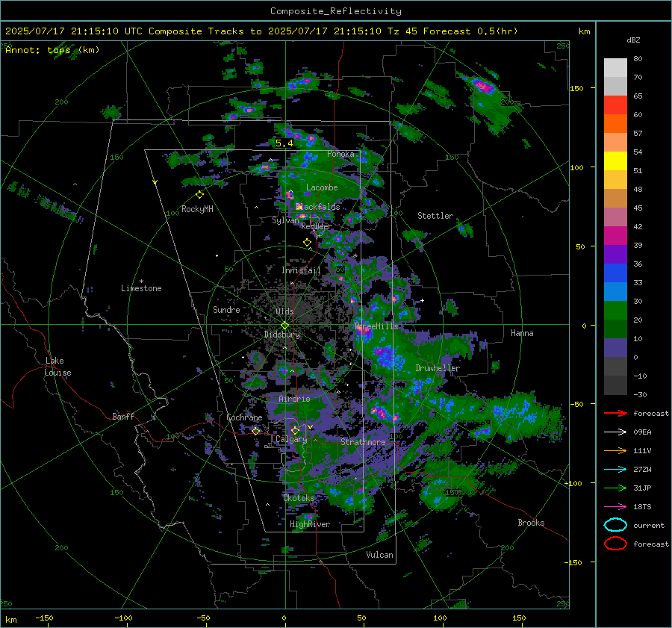Screen dimensions: 672x628
Task: Select the bright green 20-30 dBZ swatch
Action: (615, 311)
